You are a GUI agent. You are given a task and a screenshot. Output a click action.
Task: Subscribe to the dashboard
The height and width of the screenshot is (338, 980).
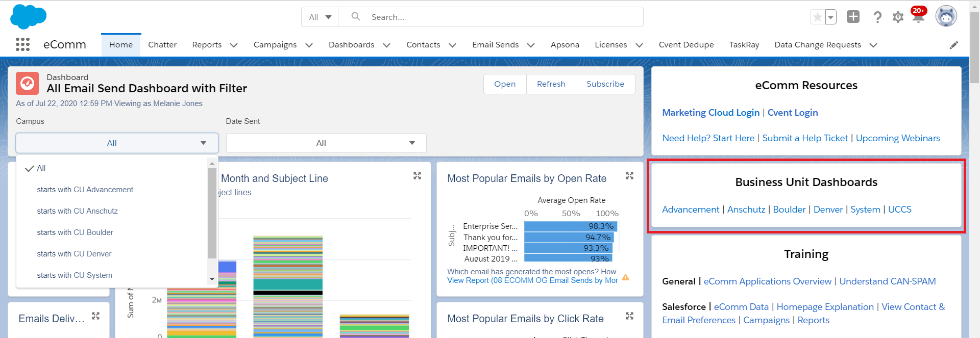pyautogui.click(x=605, y=84)
